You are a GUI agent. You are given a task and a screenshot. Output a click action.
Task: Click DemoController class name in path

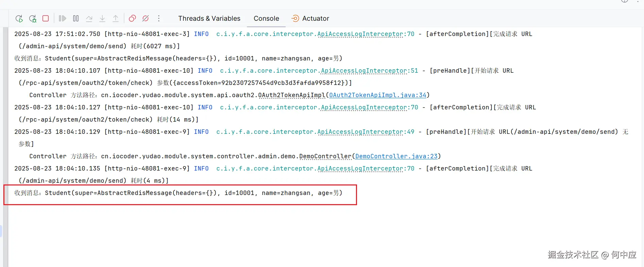(x=325, y=156)
